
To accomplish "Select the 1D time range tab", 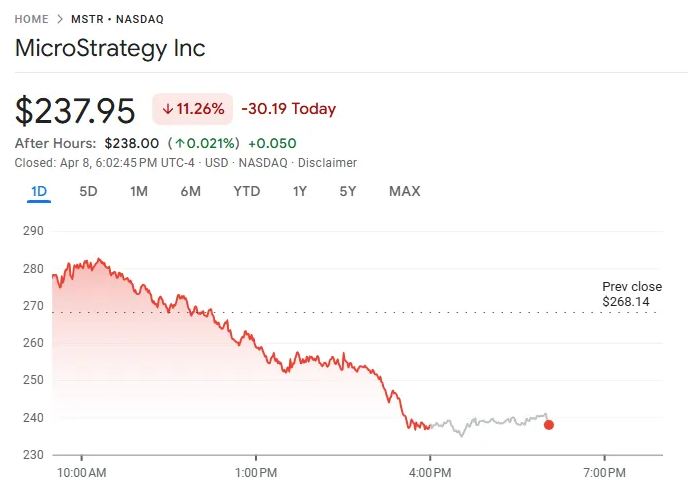I will point(39,191).
